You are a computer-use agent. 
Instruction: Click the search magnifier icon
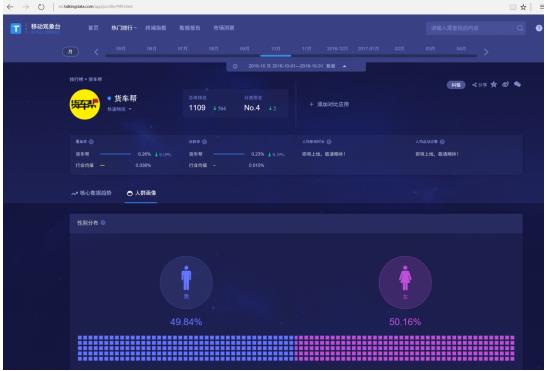point(520,28)
